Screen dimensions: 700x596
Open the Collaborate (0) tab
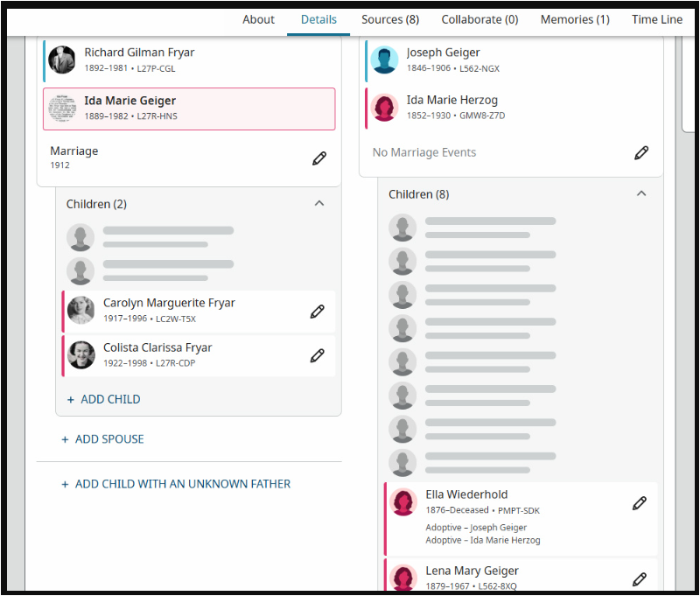pyautogui.click(x=479, y=19)
